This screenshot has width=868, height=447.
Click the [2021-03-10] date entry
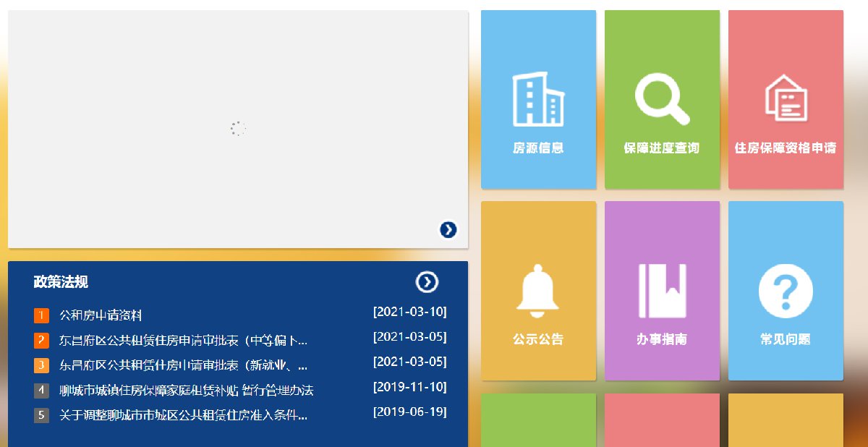409,312
